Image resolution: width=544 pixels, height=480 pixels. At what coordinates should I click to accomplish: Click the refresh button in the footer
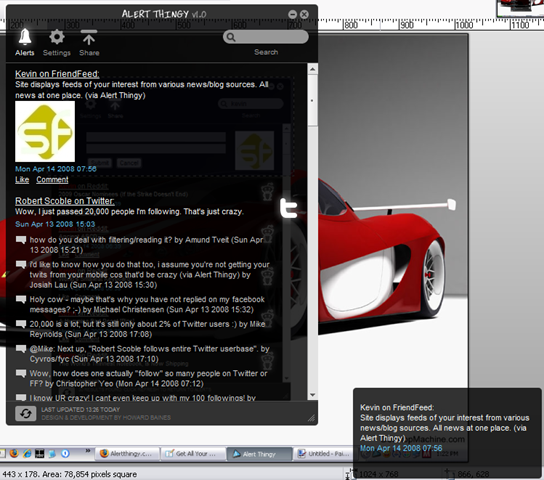click(x=26, y=413)
